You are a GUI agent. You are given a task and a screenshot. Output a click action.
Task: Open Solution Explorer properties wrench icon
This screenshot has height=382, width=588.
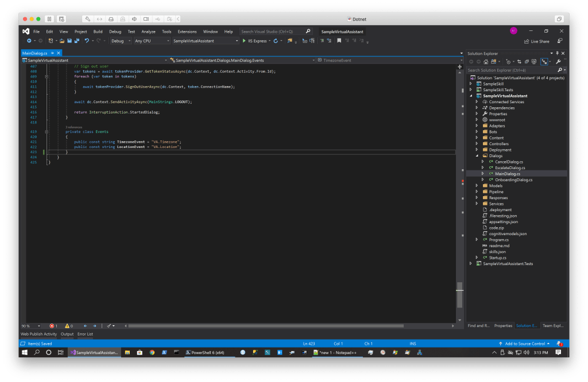pyautogui.click(x=558, y=61)
